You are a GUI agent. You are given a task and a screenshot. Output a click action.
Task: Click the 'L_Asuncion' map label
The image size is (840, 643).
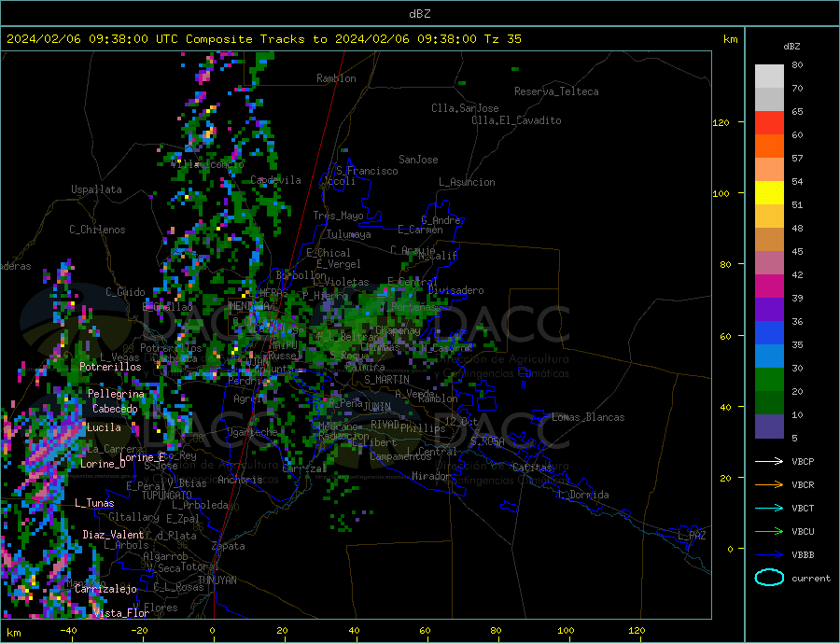pos(468,182)
